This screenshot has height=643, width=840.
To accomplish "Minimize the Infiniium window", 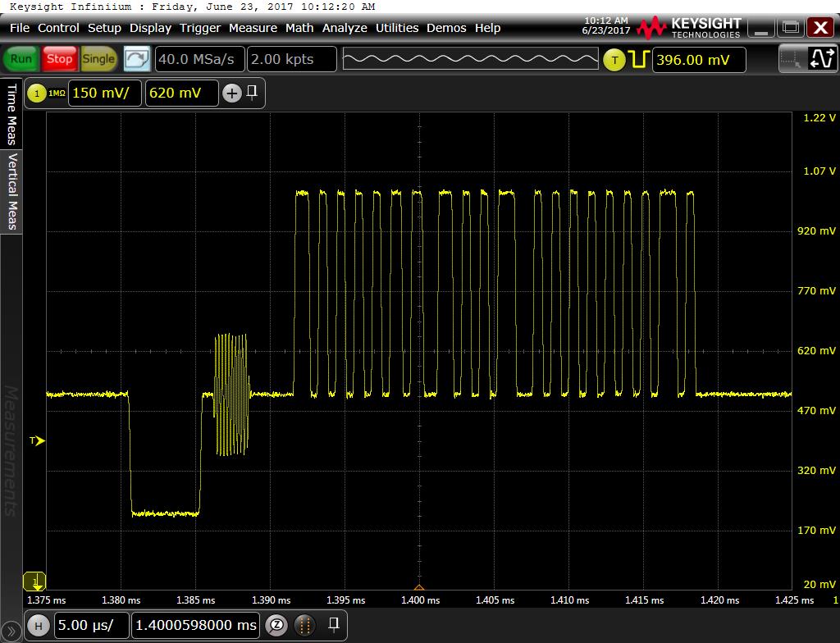I will point(761,28).
